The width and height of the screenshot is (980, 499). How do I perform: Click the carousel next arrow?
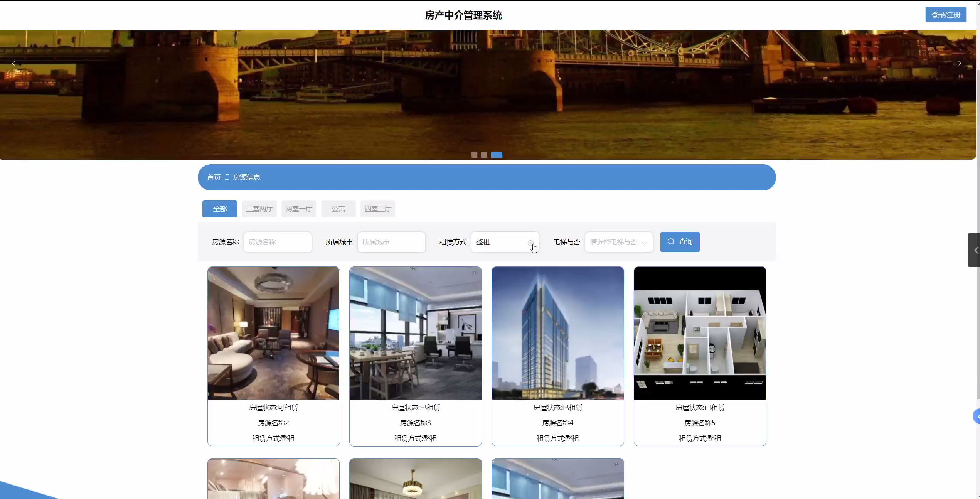coord(960,63)
